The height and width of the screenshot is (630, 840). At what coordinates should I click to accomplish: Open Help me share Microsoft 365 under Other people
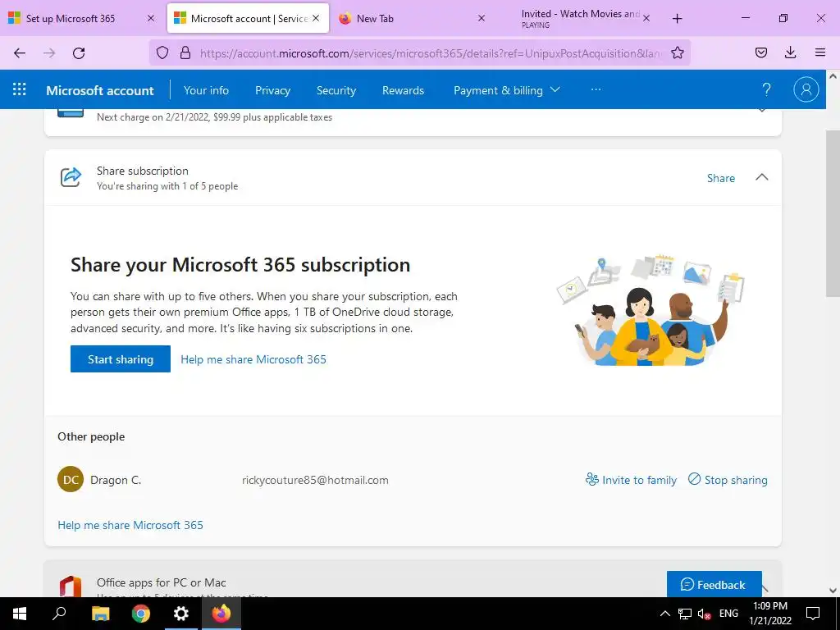coord(130,525)
